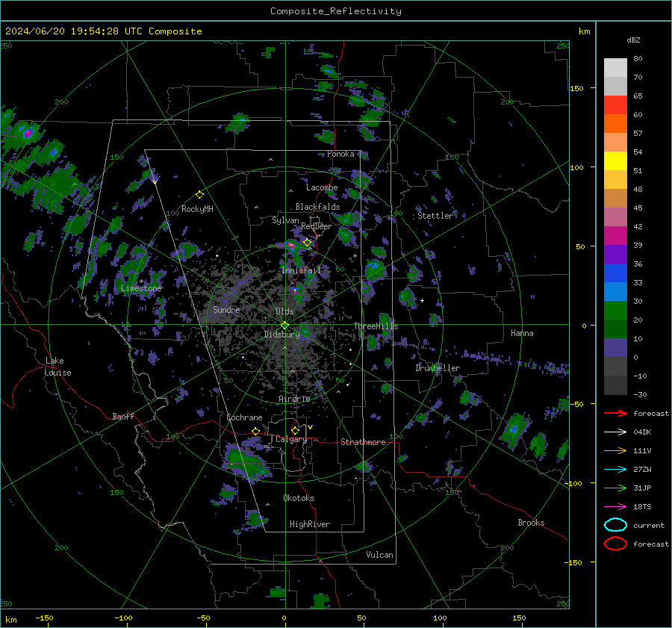Click the yellow 54 dBZ color swatch
The height and width of the screenshot is (628, 672).
click(615, 161)
